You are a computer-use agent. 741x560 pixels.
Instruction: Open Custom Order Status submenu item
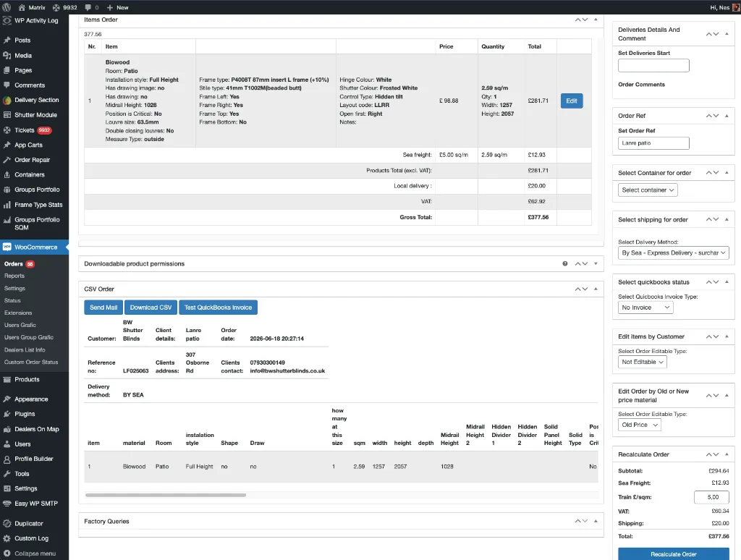point(31,362)
